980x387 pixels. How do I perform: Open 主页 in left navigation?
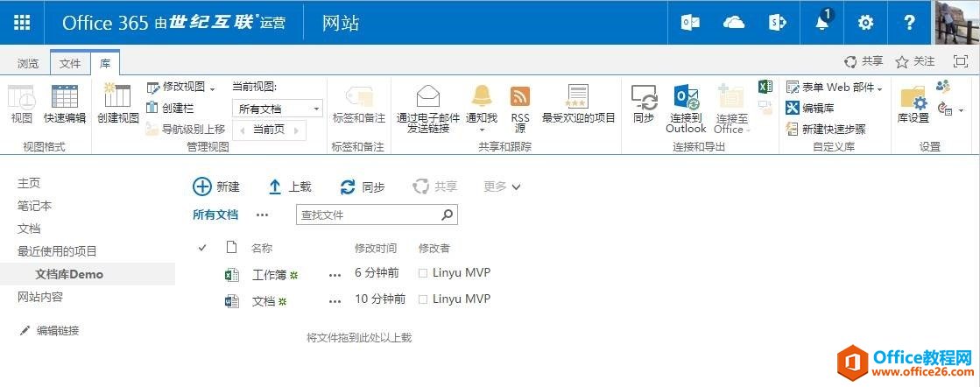[x=29, y=183]
